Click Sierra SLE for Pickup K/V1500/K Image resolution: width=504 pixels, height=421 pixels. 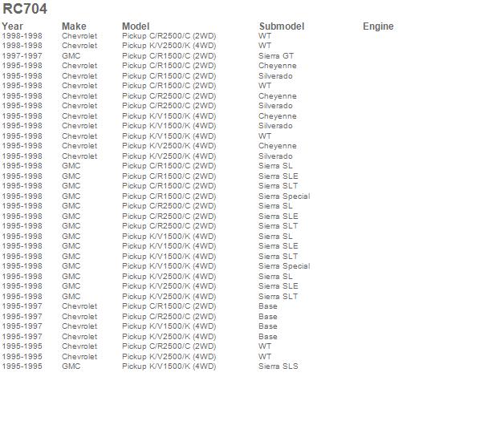click(278, 246)
